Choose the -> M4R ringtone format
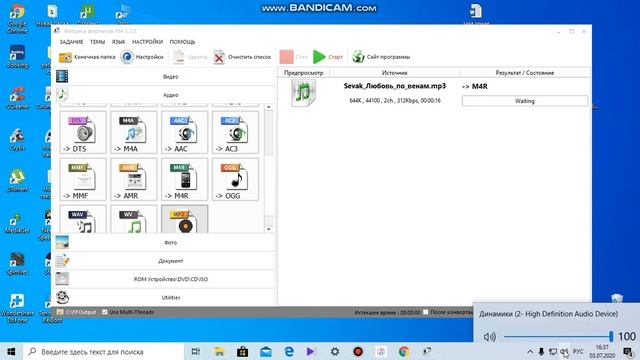The image size is (640, 360). coord(184,180)
